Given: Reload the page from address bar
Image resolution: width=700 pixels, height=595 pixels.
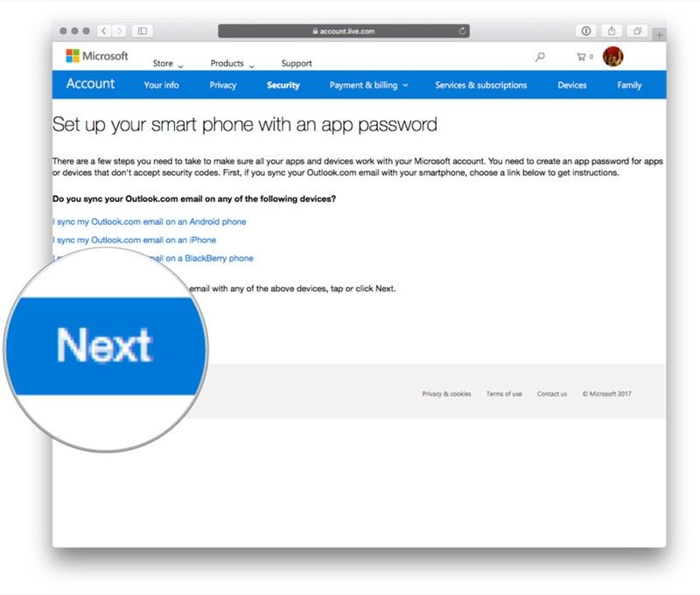Looking at the screenshot, I should 462,31.
